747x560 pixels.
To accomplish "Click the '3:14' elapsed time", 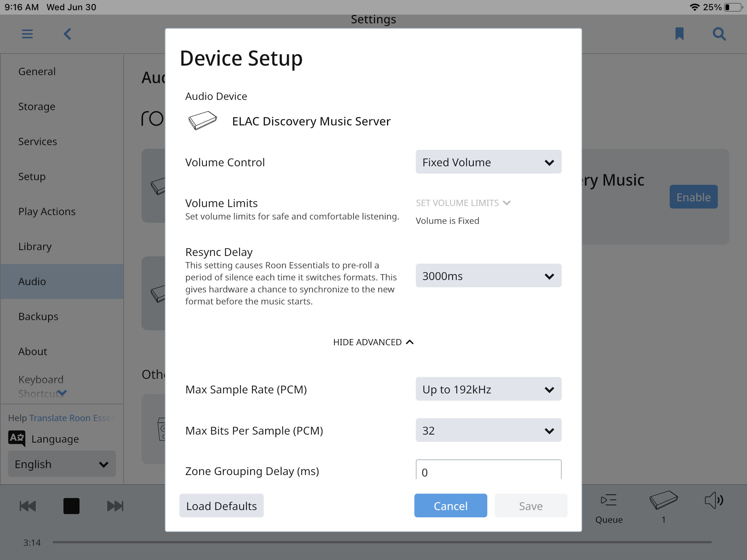I will 32,542.
